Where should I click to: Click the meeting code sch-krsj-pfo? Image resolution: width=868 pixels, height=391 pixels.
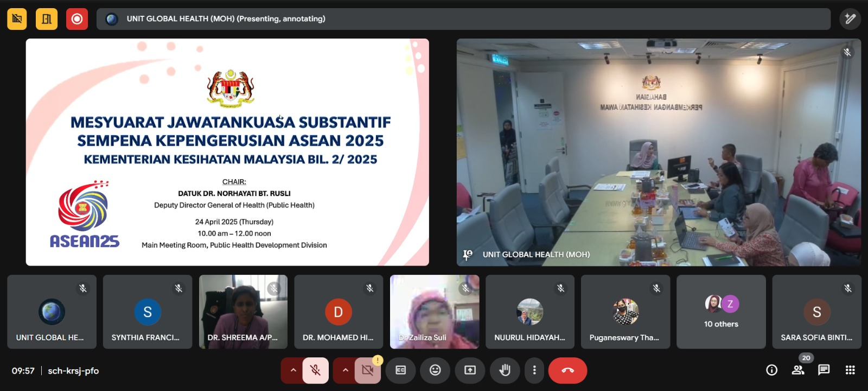click(73, 371)
